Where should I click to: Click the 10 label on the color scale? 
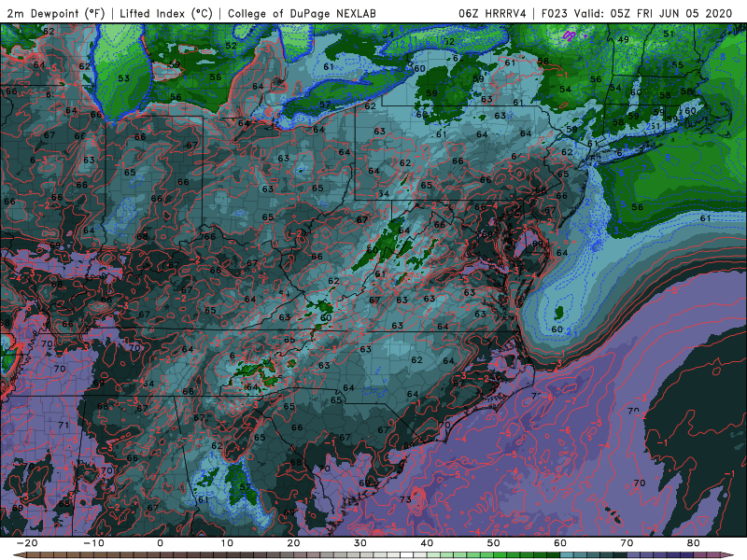coord(227,543)
